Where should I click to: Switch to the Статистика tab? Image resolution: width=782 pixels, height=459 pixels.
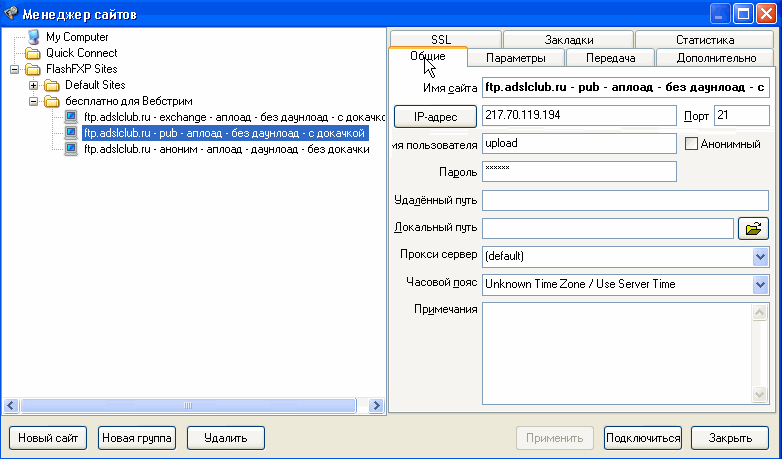pos(705,39)
